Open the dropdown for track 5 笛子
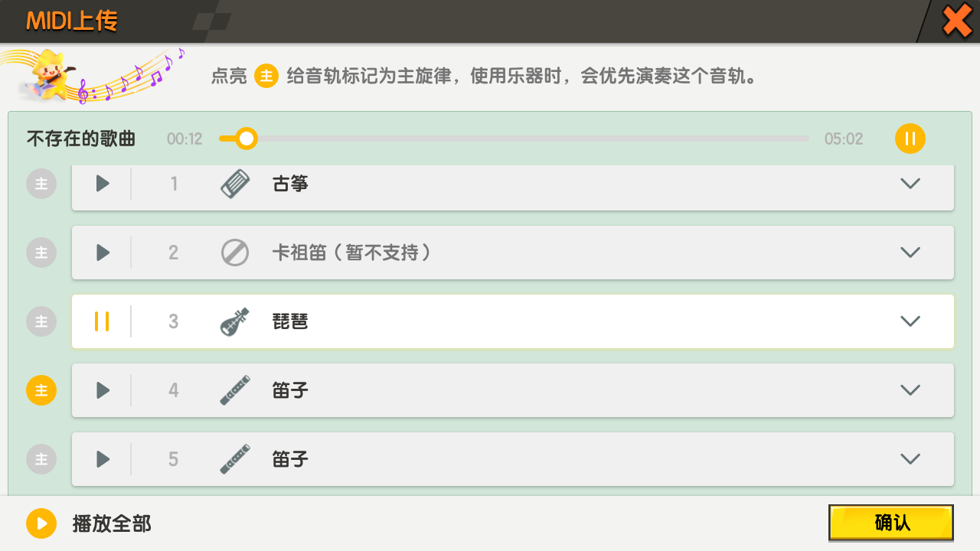Viewport: 980px width, 551px height. coord(910,459)
